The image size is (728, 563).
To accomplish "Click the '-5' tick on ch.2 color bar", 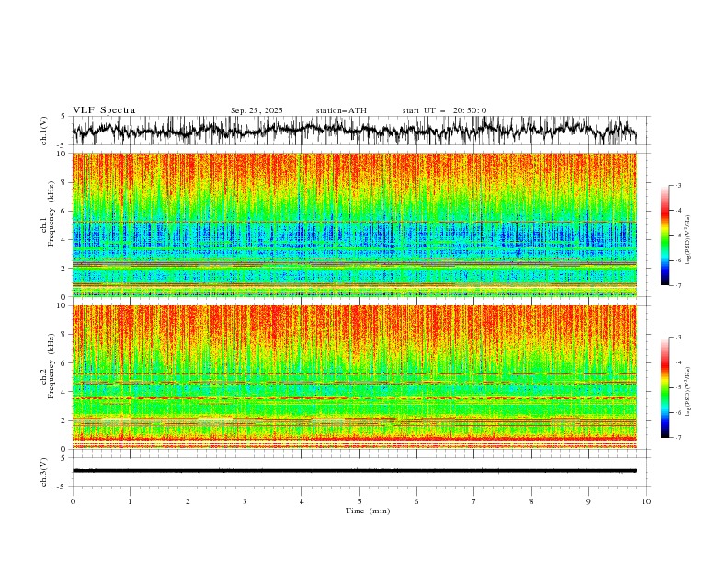I will (x=678, y=387).
